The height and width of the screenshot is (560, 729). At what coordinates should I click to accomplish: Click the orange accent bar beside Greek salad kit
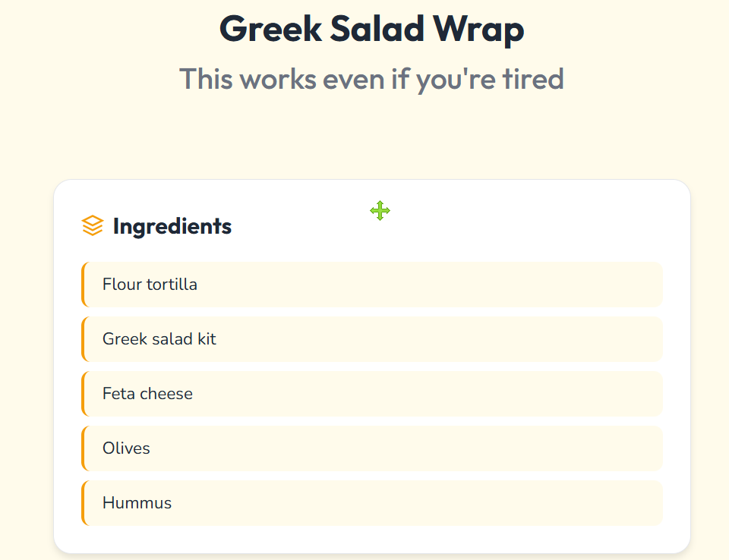[x=84, y=339]
